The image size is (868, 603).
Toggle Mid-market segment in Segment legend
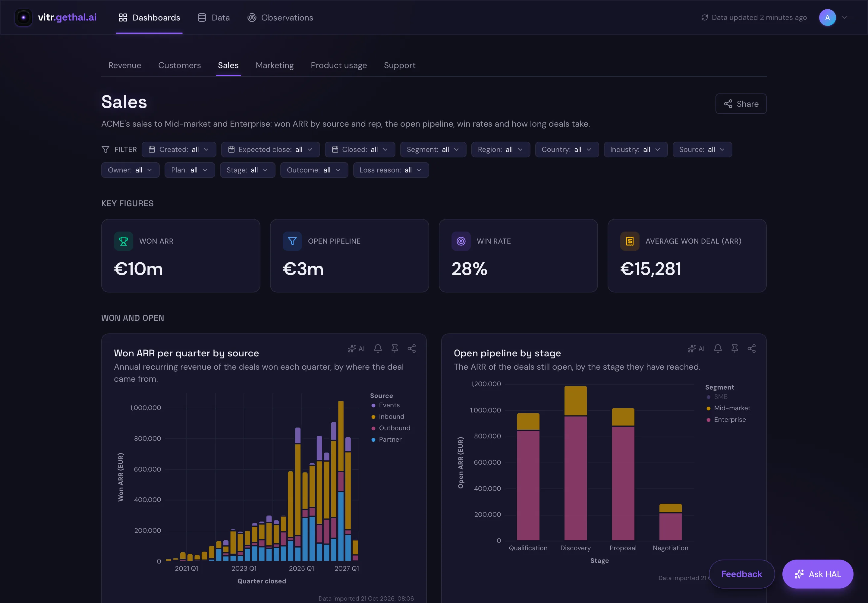tap(728, 408)
